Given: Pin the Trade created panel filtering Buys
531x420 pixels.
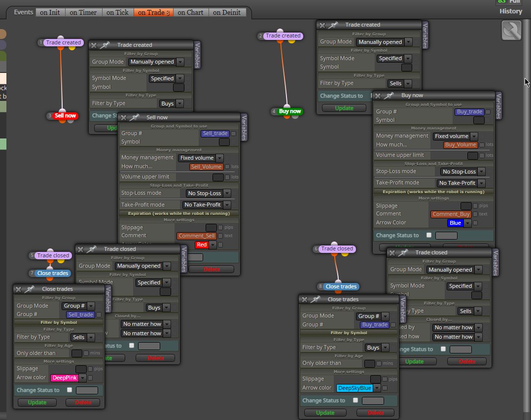Looking at the screenshot, I should tap(105, 45).
